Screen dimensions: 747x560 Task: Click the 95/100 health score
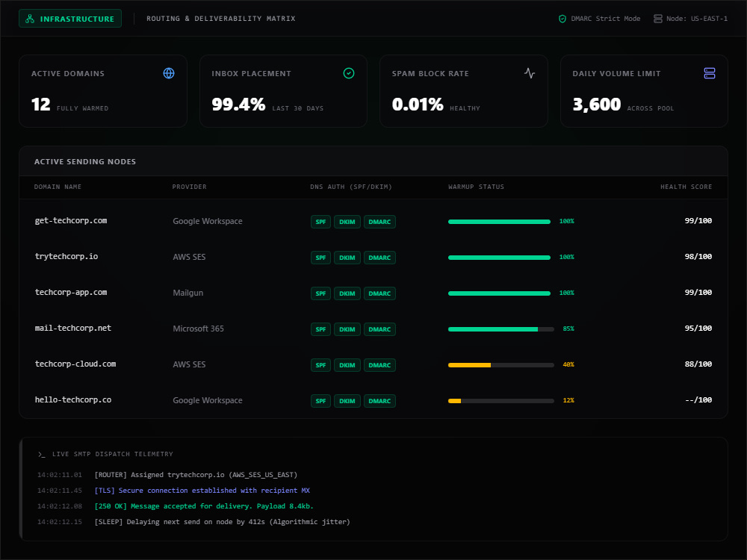pyautogui.click(x=698, y=328)
